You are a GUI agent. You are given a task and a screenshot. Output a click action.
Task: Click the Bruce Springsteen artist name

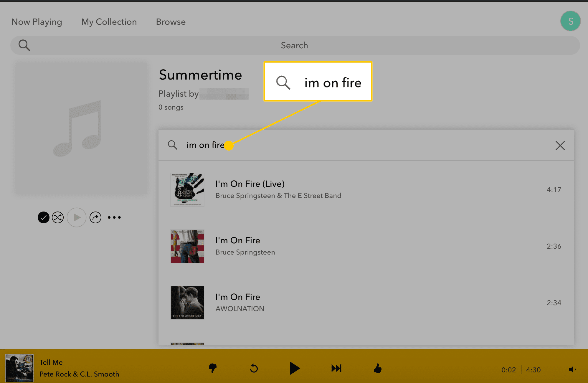(x=245, y=252)
